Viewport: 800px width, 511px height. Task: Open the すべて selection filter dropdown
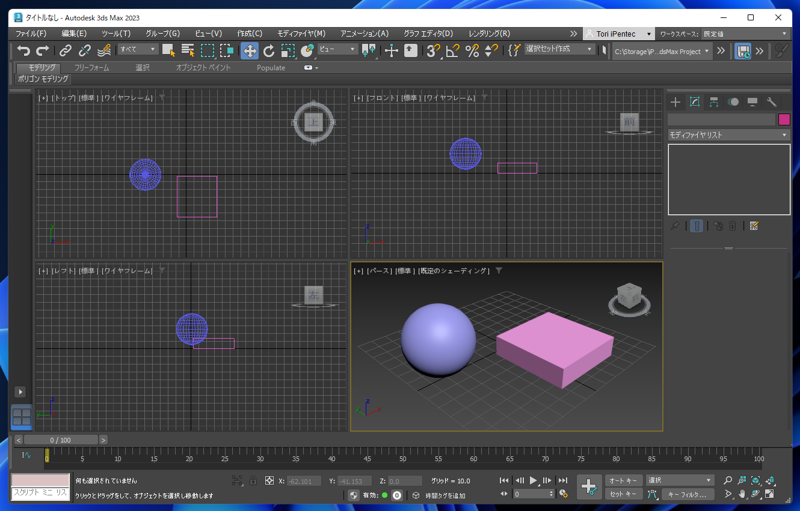pos(138,49)
